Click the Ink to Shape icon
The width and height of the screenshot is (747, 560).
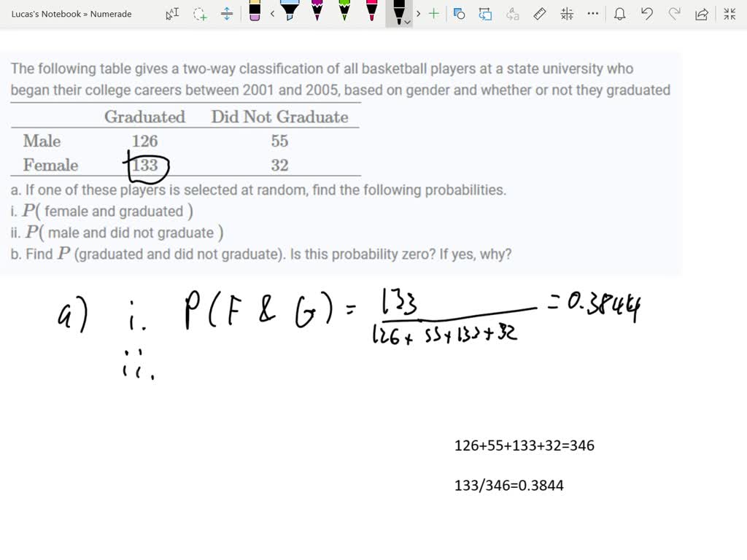(x=458, y=13)
